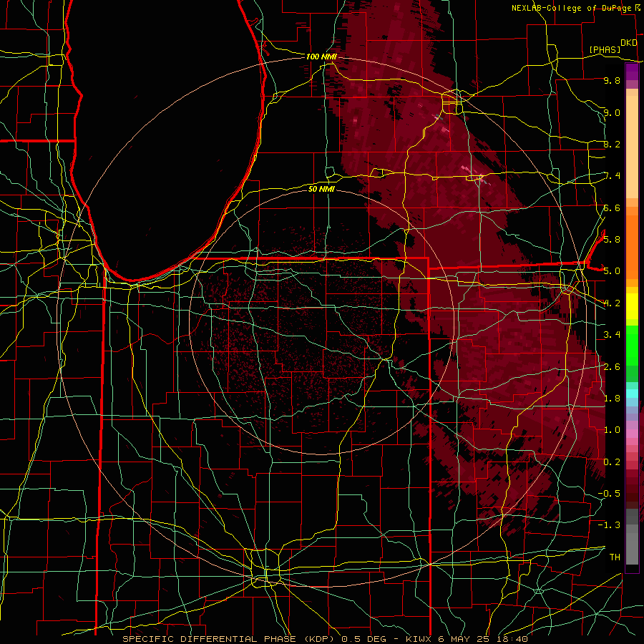The image size is (644, 644).
Task: Click the "TH" threshold label on scale
Action: [x=615, y=557]
